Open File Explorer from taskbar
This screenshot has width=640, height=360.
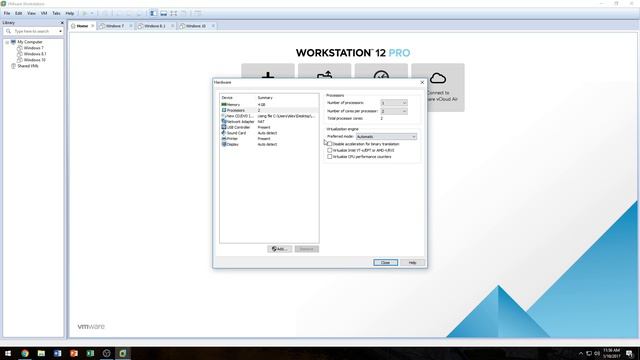41,353
